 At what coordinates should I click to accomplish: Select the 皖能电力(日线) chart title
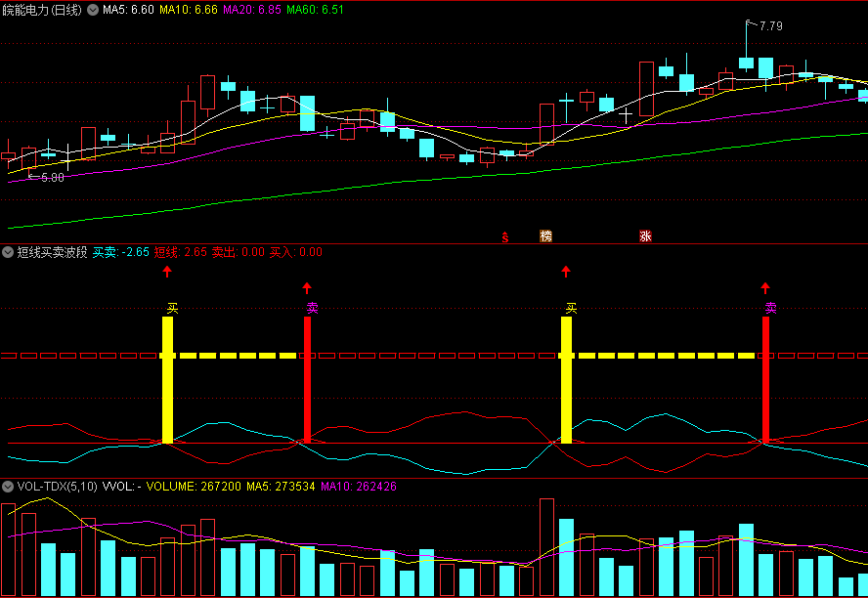tap(42, 10)
